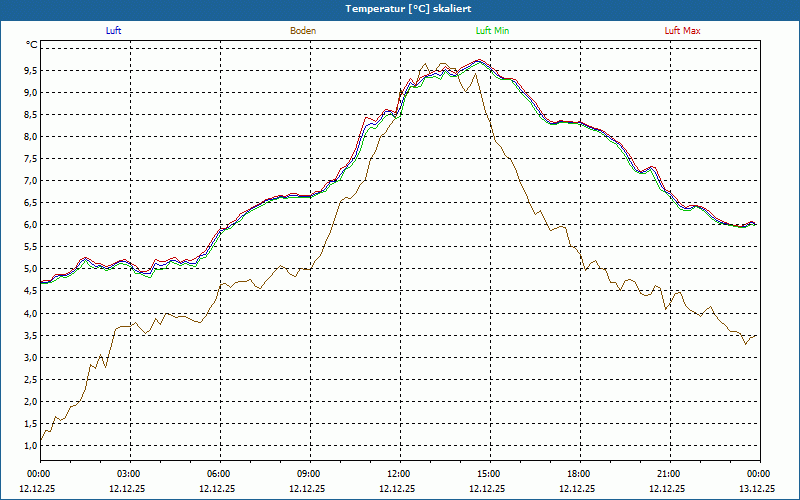The height and width of the screenshot is (500, 800).
Task: Click the 09:00 time label
Action: point(310,474)
